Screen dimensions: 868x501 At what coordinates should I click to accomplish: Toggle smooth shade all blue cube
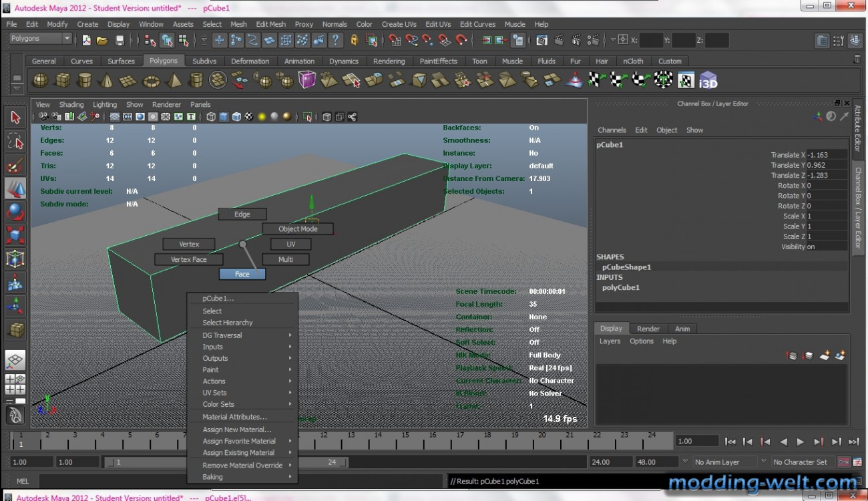tap(224, 117)
